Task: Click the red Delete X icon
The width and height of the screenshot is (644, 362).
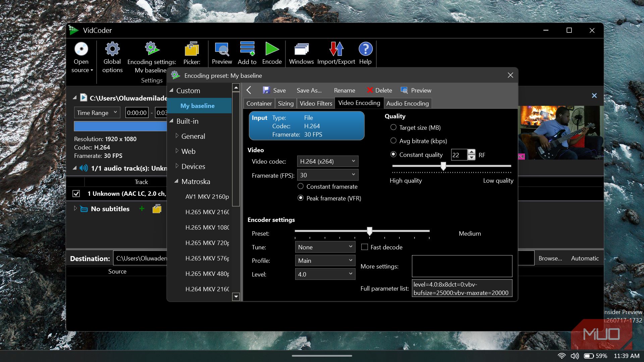Action: click(370, 90)
